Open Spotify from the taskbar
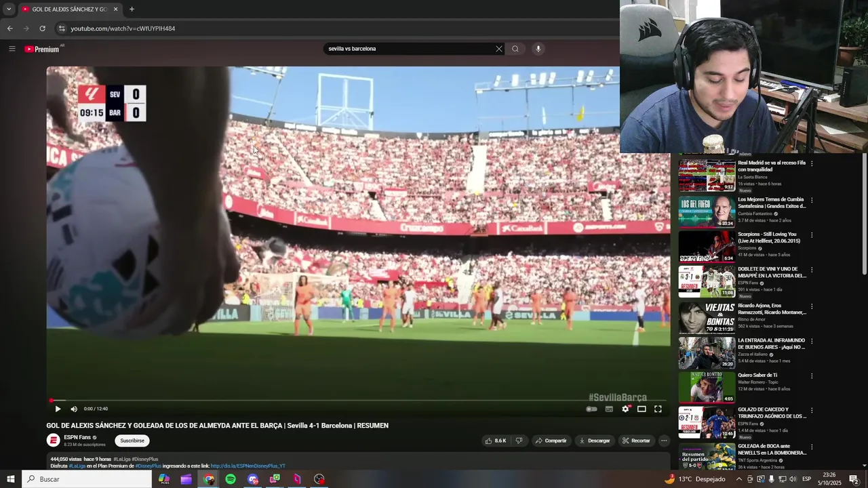 (231, 479)
